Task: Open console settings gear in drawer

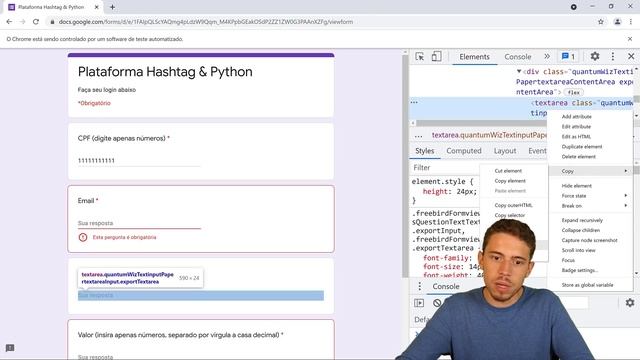Action: [x=630, y=302]
